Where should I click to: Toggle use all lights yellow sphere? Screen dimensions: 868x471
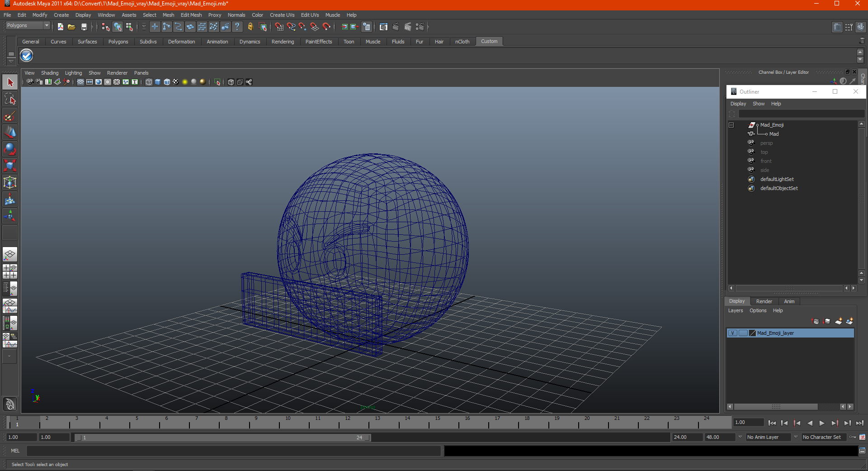tap(185, 82)
